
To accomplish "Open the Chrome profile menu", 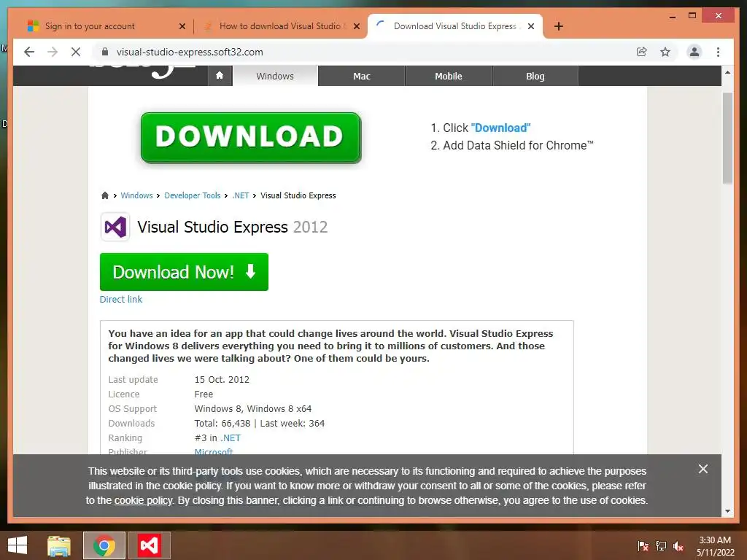I will tap(694, 52).
